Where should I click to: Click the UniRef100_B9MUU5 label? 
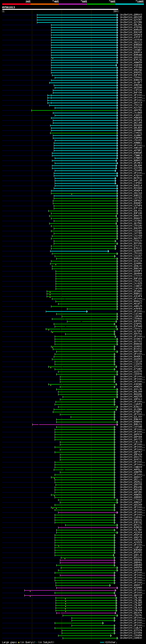point(131,30)
